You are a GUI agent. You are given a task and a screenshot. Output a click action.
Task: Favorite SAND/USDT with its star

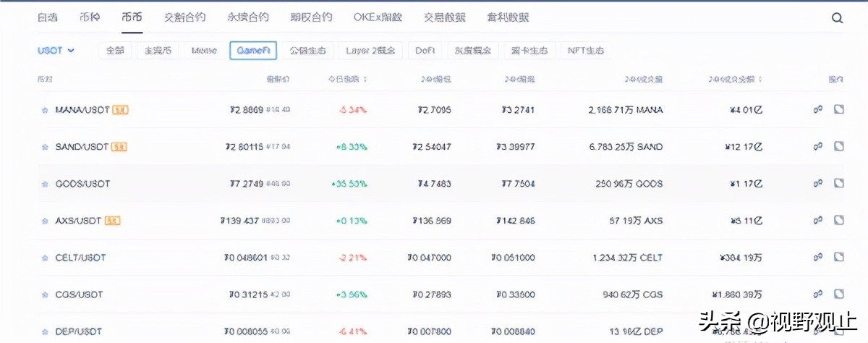point(44,147)
